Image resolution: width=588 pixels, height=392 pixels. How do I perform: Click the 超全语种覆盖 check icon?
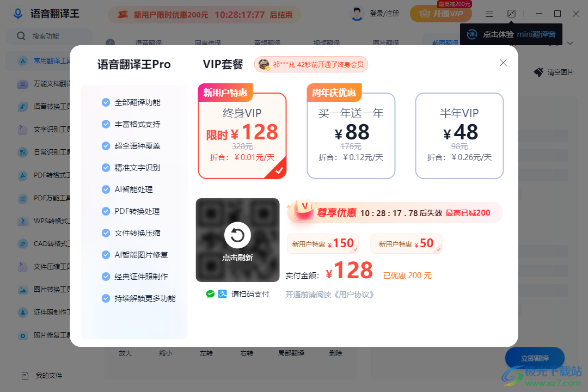(x=106, y=146)
